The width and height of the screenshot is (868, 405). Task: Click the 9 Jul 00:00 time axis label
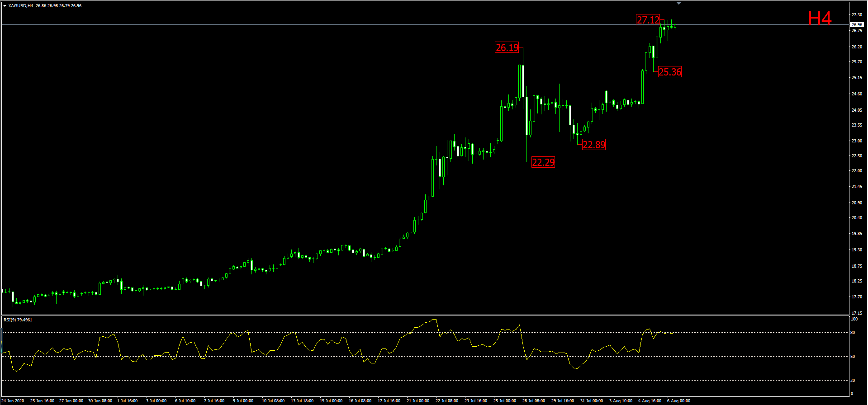(243, 401)
